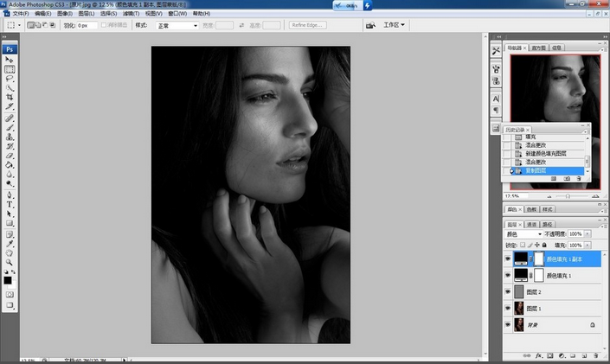Select the Slice tool
Viewport: 610px width, 364px height.
click(10, 106)
